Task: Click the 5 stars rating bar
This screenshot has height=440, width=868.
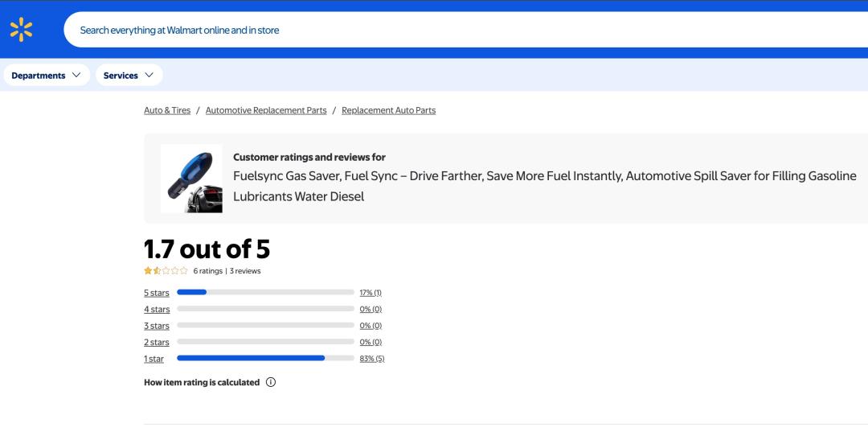Action: (x=266, y=292)
